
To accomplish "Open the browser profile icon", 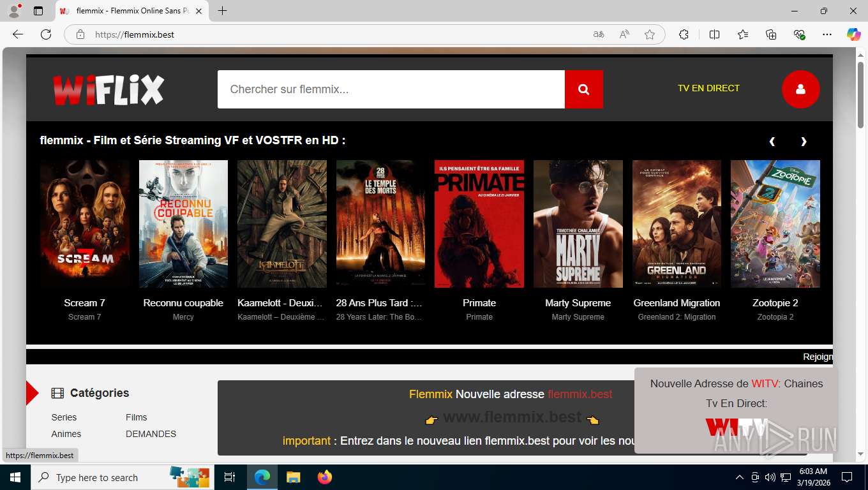I will click(x=14, y=11).
